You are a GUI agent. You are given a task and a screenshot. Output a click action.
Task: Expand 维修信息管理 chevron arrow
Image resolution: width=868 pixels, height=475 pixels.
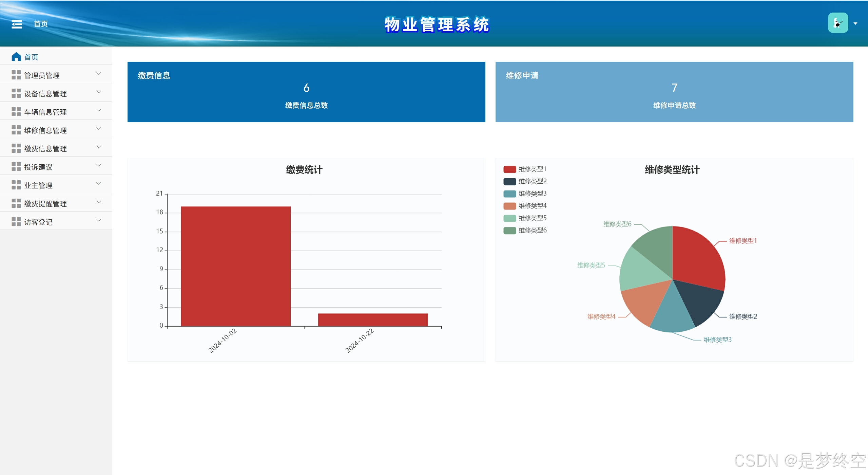(x=99, y=129)
